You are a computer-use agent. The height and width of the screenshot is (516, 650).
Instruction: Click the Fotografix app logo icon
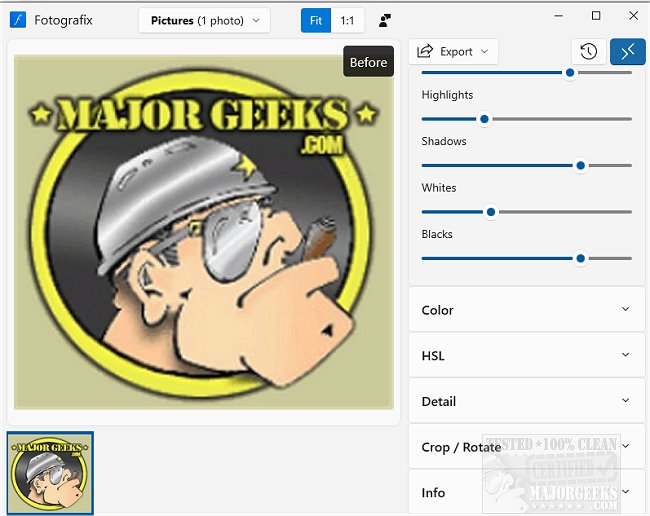click(x=17, y=20)
